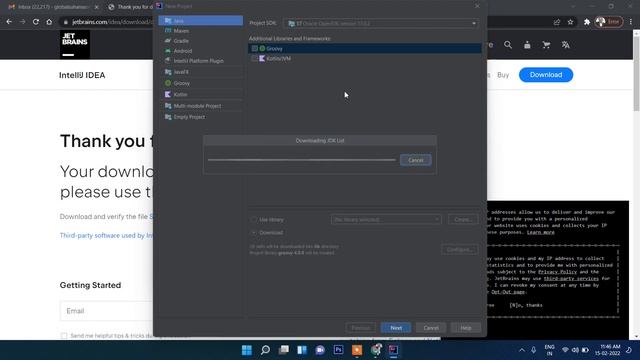The width and height of the screenshot is (640, 360).
Task: Open Learn more link in cookie notice
Action: tap(540, 232)
